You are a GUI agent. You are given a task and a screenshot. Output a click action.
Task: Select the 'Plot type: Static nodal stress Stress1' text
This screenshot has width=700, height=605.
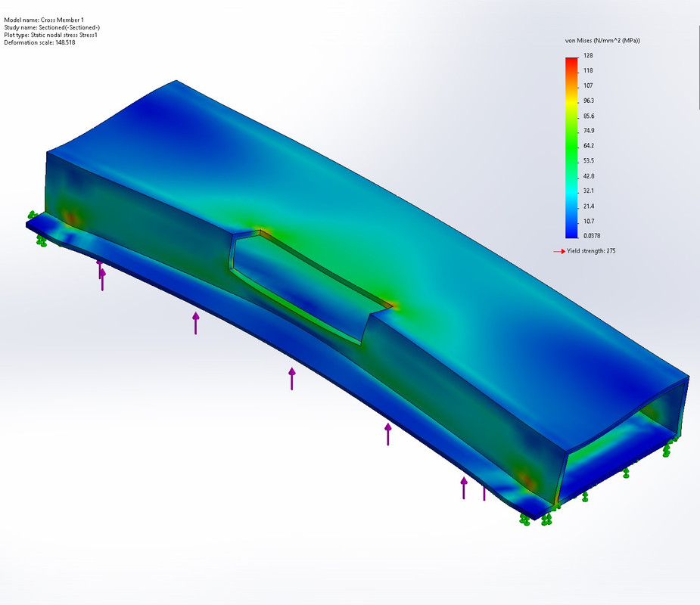51,36
